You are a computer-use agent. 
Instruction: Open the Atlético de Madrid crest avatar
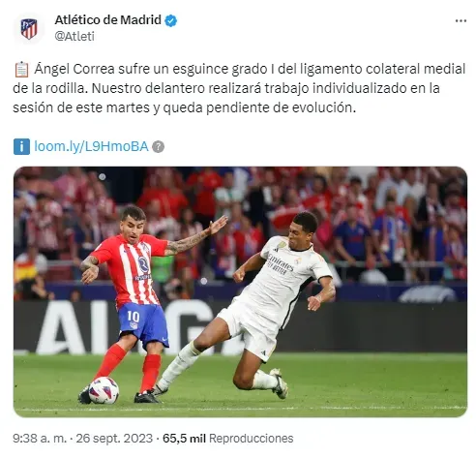click(x=29, y=28)
